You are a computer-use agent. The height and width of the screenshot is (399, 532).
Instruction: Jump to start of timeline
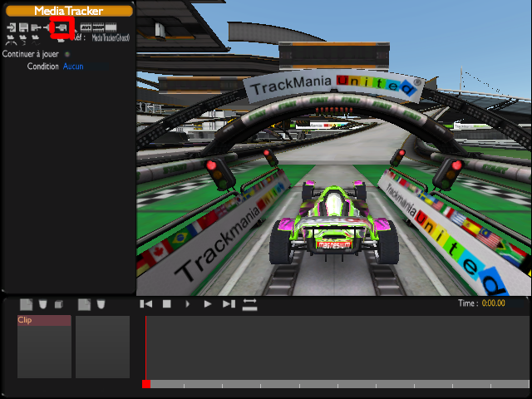point(146,304)
